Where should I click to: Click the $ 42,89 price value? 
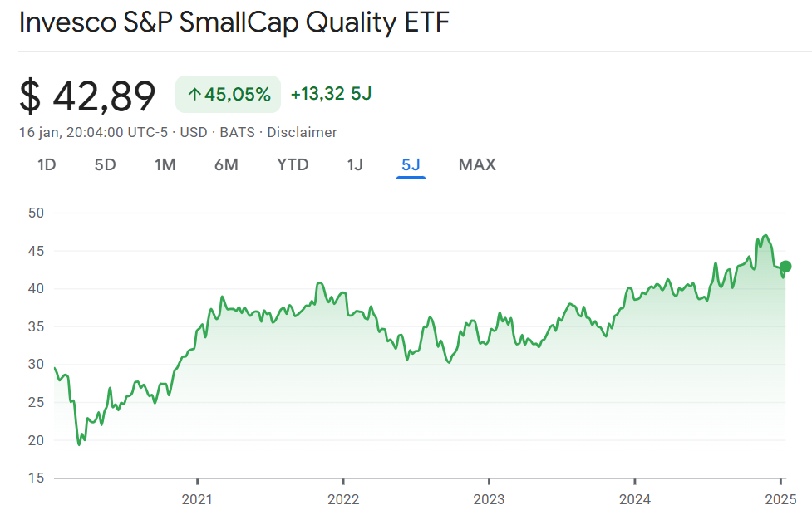point(87,96)
